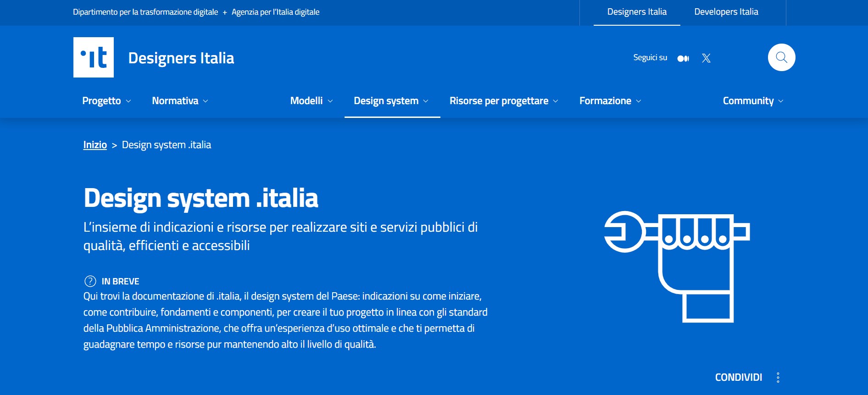Click the wrench-in-hand illustration
The width and height of the screenshot is (868, 395).
[677, 267]
